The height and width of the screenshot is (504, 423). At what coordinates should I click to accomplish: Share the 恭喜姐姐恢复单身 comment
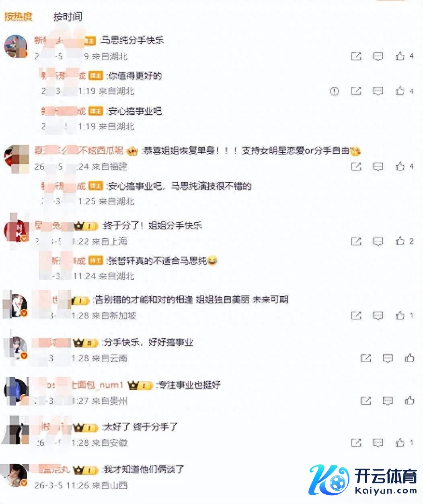pos(356,166)
